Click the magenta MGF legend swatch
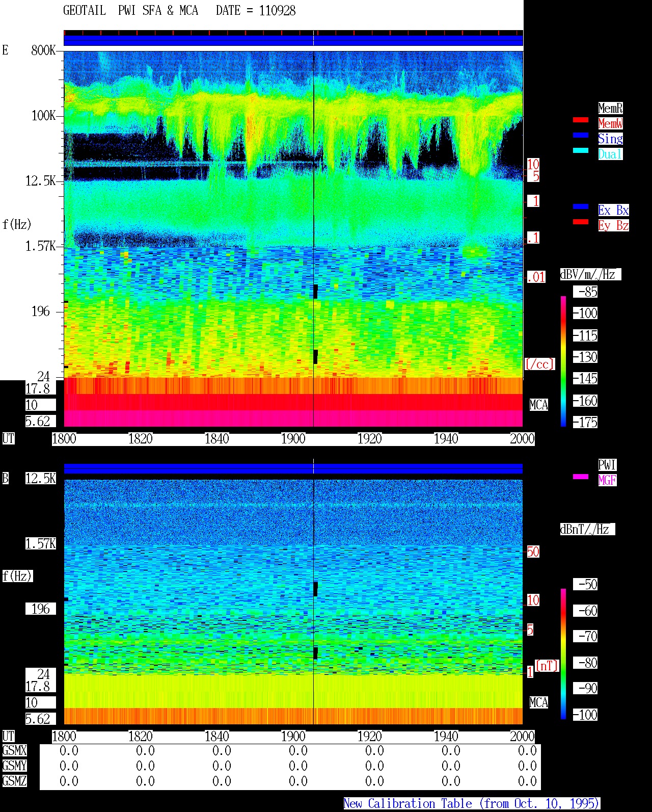 coord(581,477)
